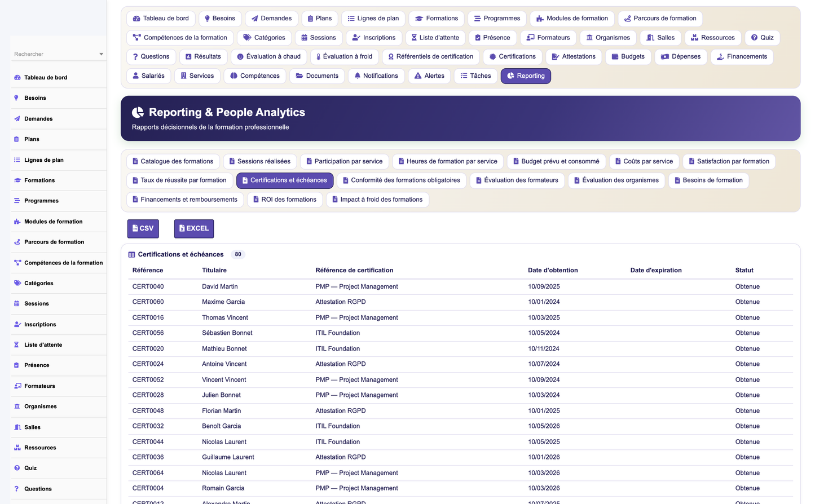
Task: Click the bell icon on Notifications tab
Action: click(358, 76)
